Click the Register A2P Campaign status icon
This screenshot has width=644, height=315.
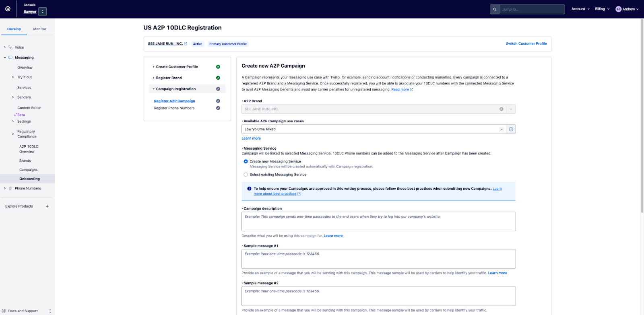click(218, 101)
